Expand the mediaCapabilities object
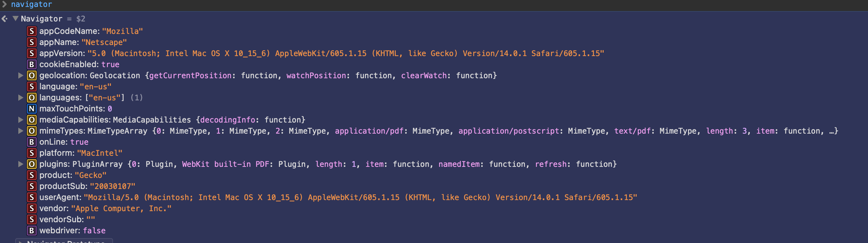Image resolution: width=868 pixels, height=243 pixels. click(x=21, y=120)
